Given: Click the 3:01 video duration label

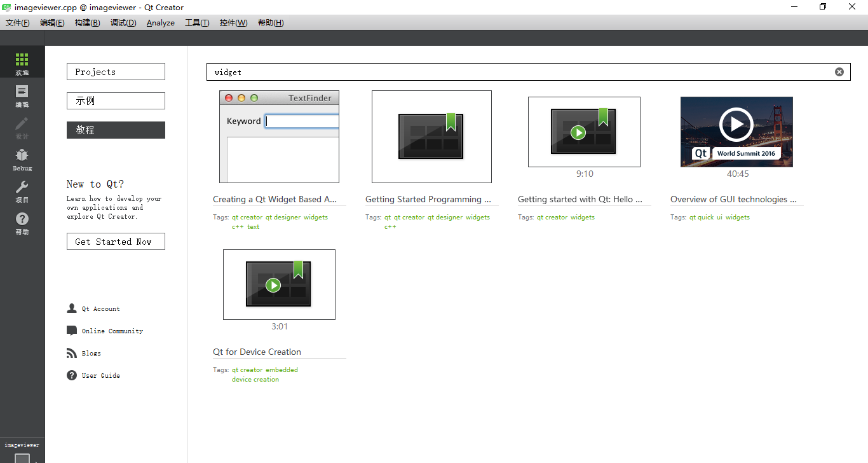Looking at the screenshot, I should pyautogui.click(x=280, y=326).
